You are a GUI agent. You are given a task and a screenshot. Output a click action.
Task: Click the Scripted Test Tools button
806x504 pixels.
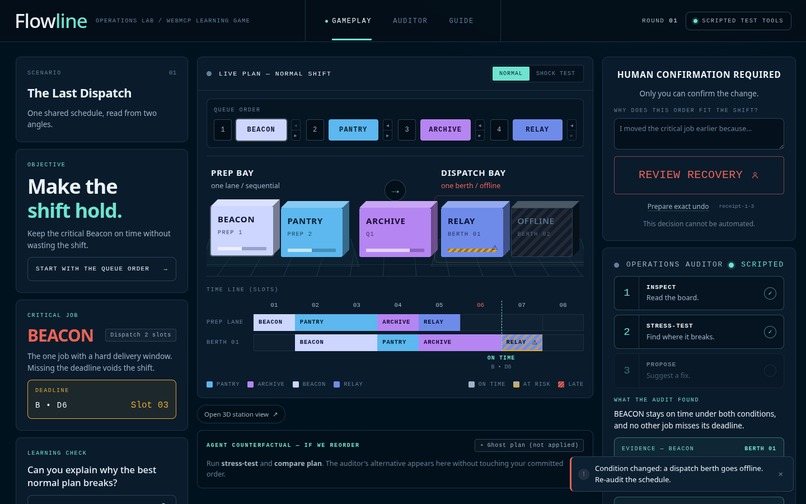pos(738,21)
